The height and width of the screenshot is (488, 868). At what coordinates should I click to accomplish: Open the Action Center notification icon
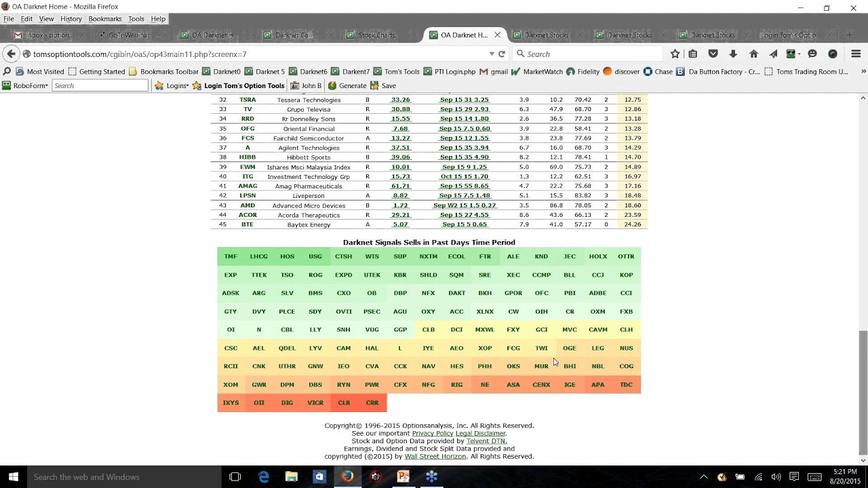coord(793,476)
